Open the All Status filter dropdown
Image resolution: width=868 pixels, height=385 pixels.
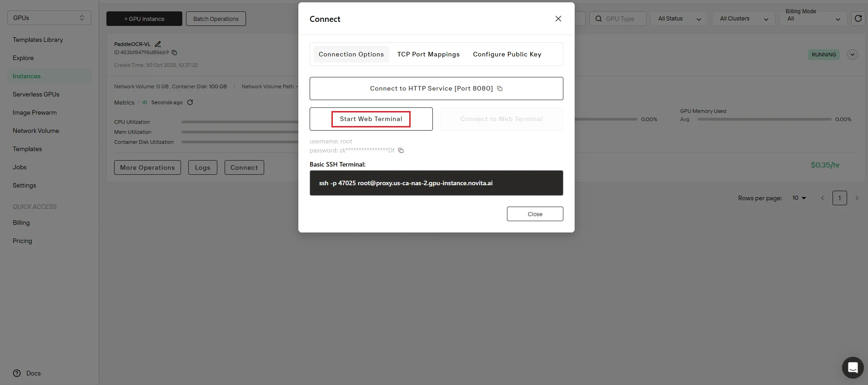click(x=679, y=19)
